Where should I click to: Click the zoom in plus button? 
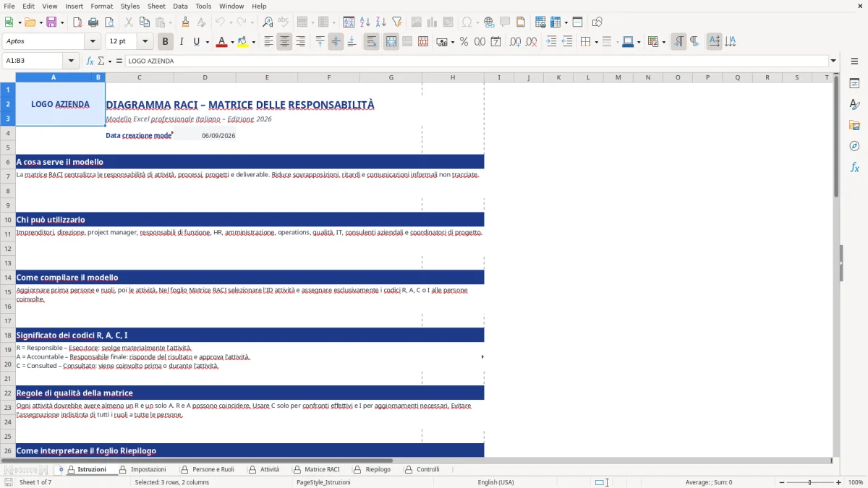tap(839, 482)
